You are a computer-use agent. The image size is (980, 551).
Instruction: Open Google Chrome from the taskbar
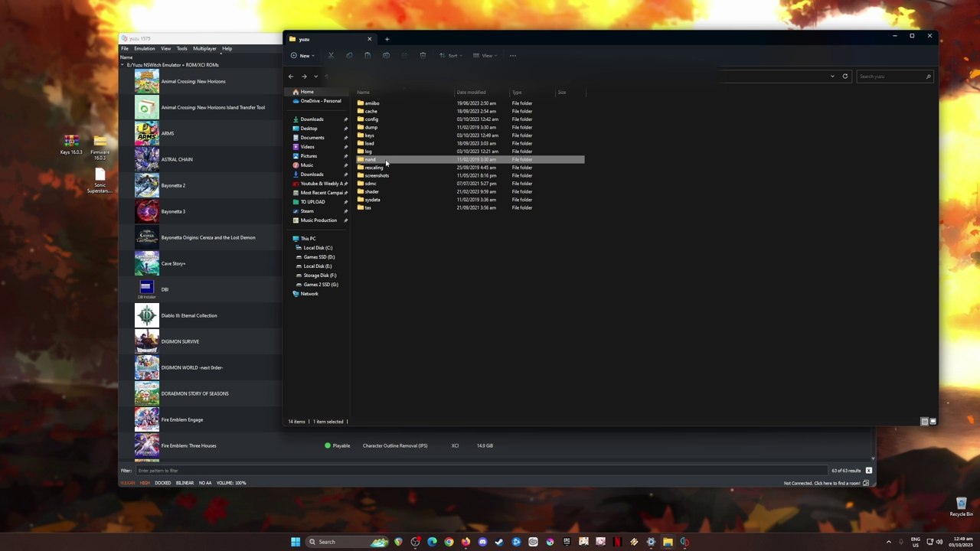[449, 542]
